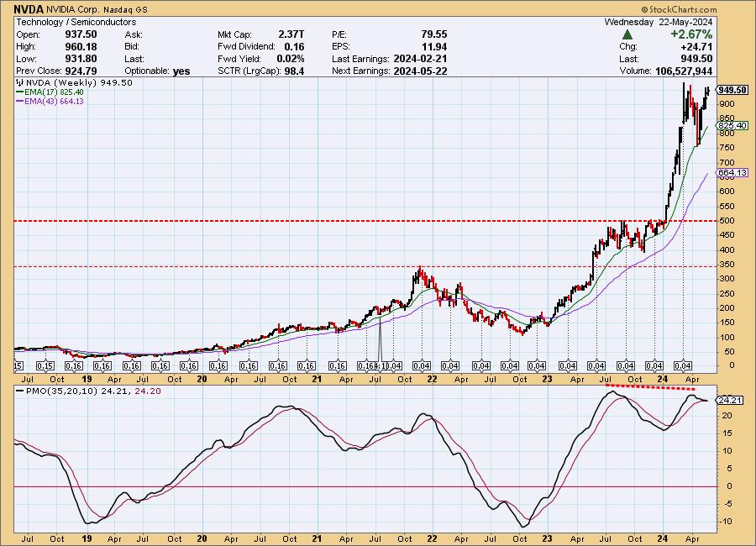Viewport: 756px width, 546px height.
Task: Click the date Wednesday 22-May-2024
Action: click(658, 22)
